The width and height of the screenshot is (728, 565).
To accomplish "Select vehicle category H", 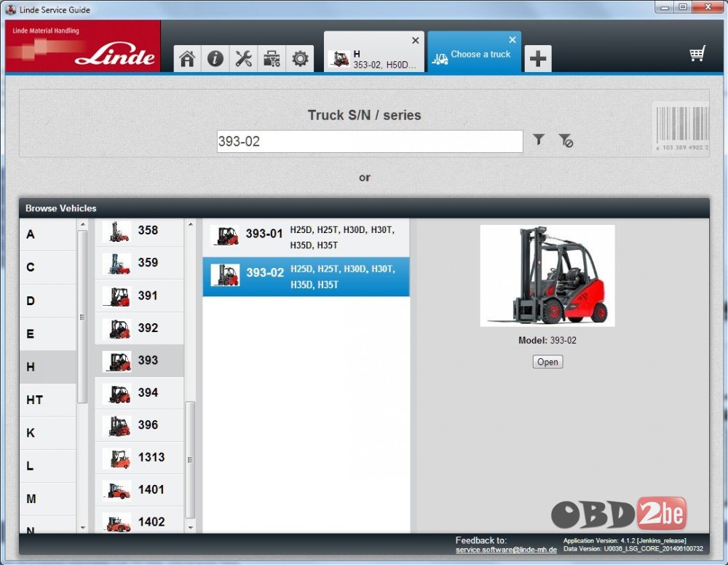I will click(x=47, y=367).
